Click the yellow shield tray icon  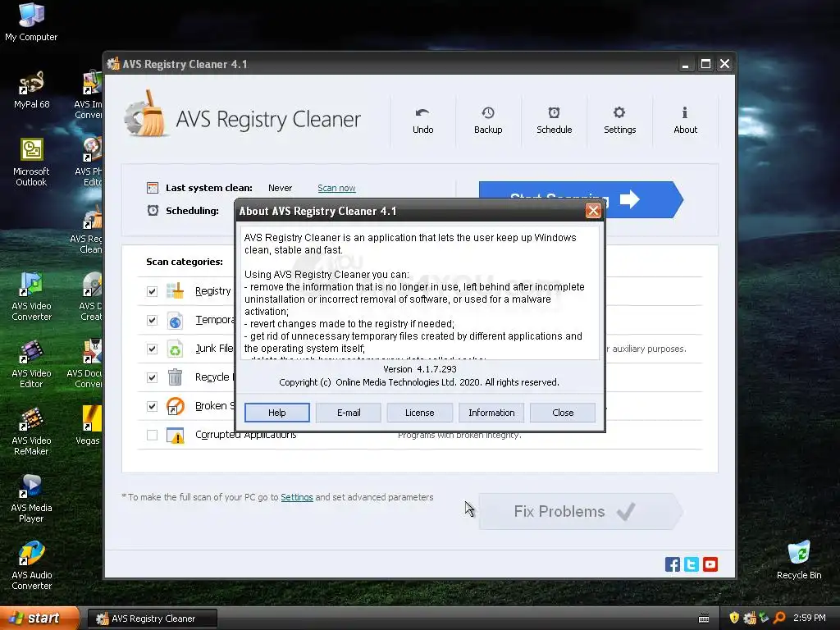point(734,618)
